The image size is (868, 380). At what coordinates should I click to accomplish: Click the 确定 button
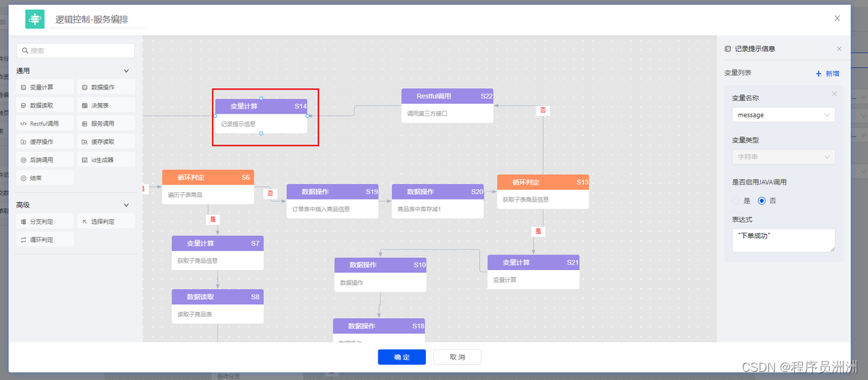tap(401, 357)
